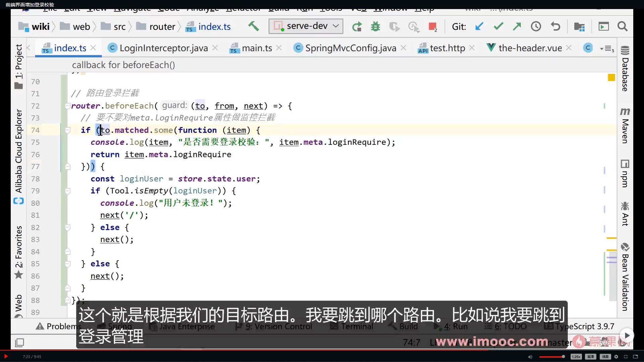The image size is (644, 362).
Task: Click the Git commit green checkmark
Action: tap(498, 26)
